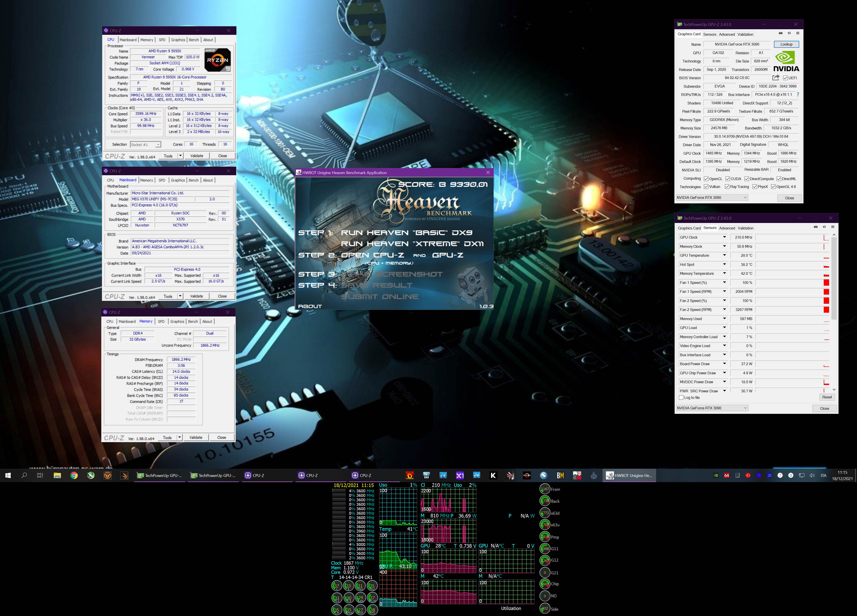The height and width of the screenshot is (616, 857).
Task: Click the Front fan gauge in the desktop monitor widget
Action: pos(545,489)
